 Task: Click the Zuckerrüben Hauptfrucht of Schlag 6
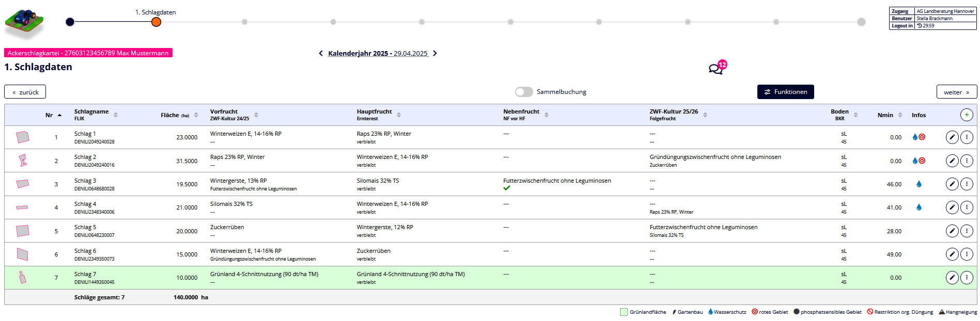[374, 251]
